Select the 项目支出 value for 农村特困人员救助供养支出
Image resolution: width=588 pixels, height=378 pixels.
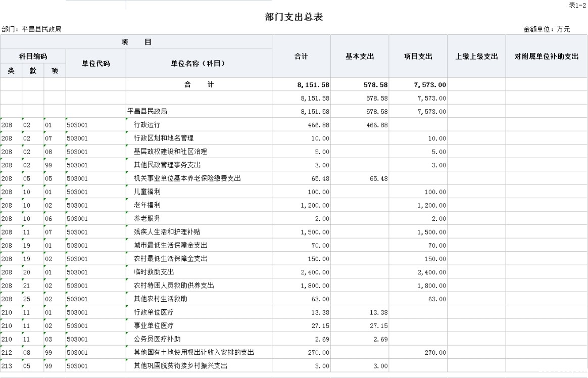431,286
